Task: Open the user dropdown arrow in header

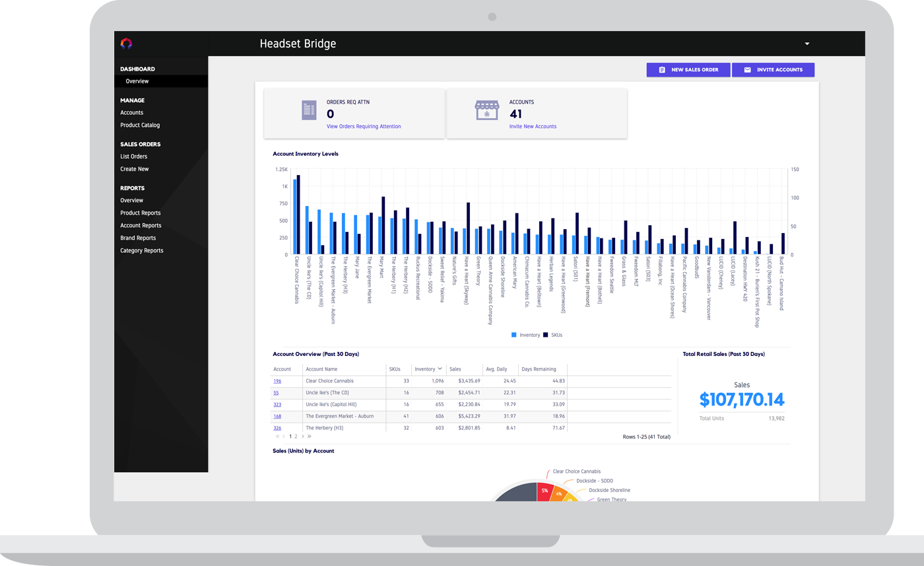Action: tap(807, 44)
